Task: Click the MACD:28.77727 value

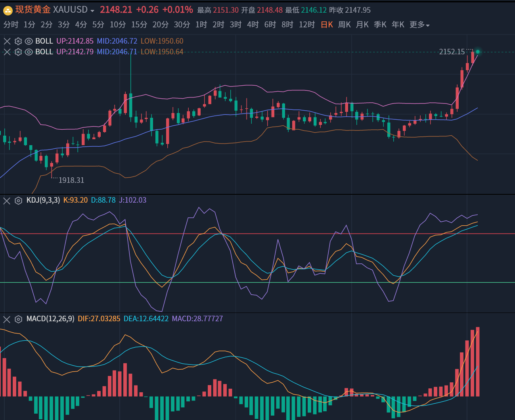Action: coord(197,319)
